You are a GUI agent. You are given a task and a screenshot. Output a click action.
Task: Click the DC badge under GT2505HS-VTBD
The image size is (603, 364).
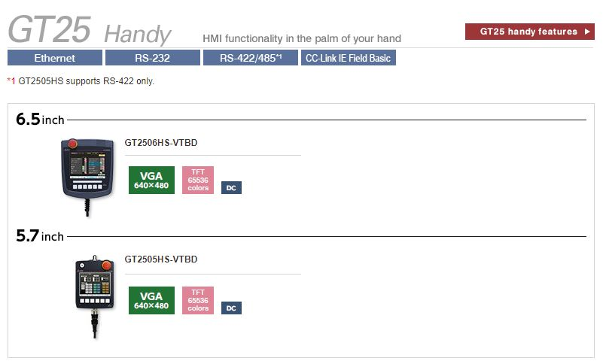point(231,308)
